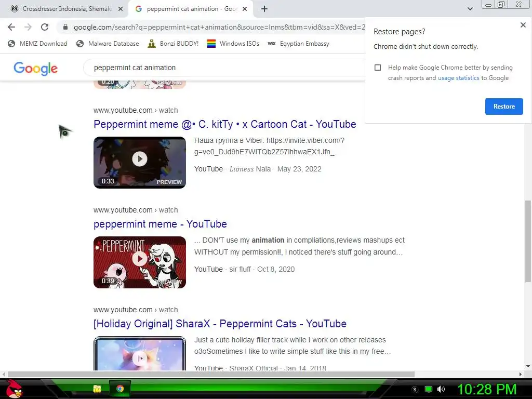Screen dimensions: 532x399
Task: Open the file explorer taskbar icon
Action: 97,389
